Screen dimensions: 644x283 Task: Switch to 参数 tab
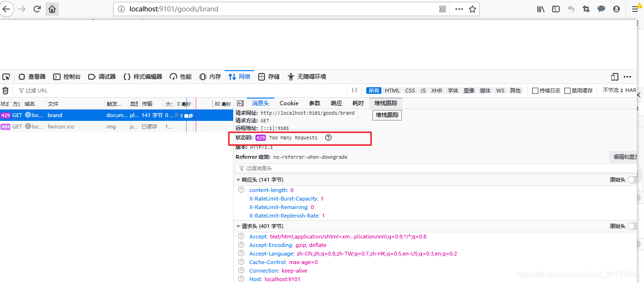pyautogui.click(x=315, y=103)
